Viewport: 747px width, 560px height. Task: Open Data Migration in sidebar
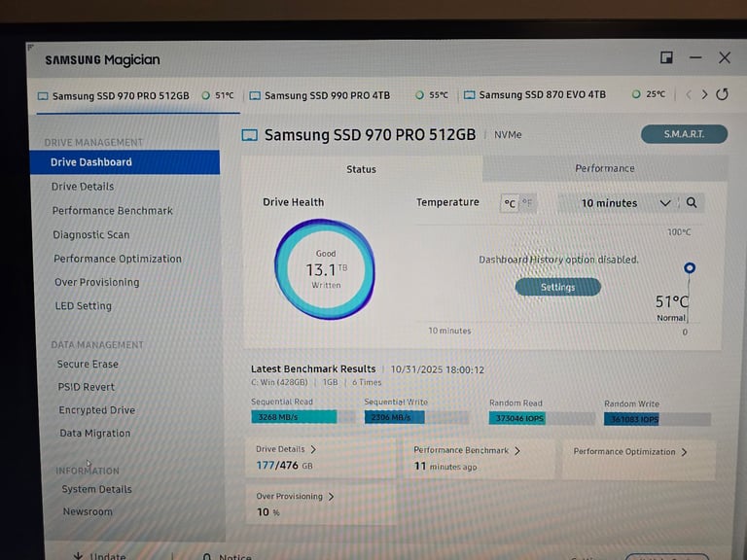tap(94, 434)
